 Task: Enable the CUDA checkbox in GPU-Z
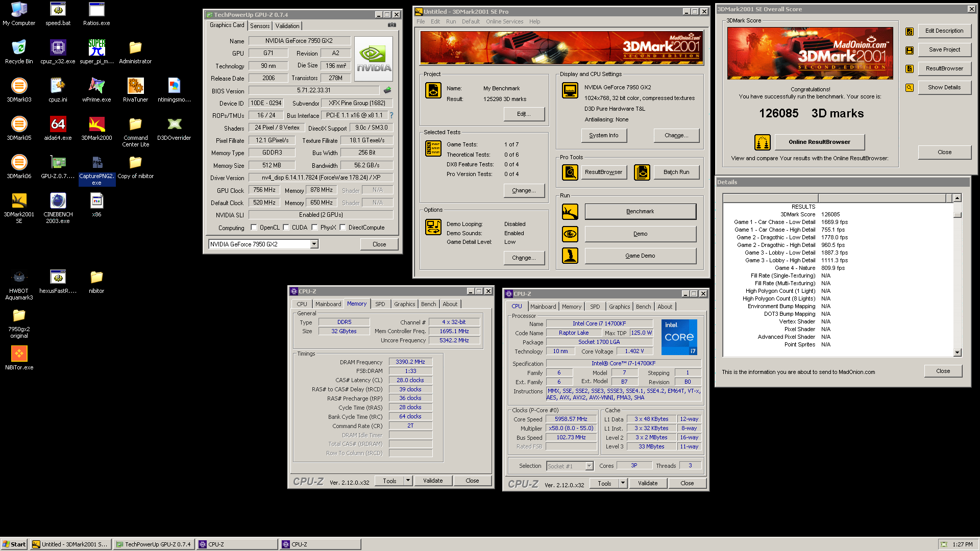coord(286,228)
